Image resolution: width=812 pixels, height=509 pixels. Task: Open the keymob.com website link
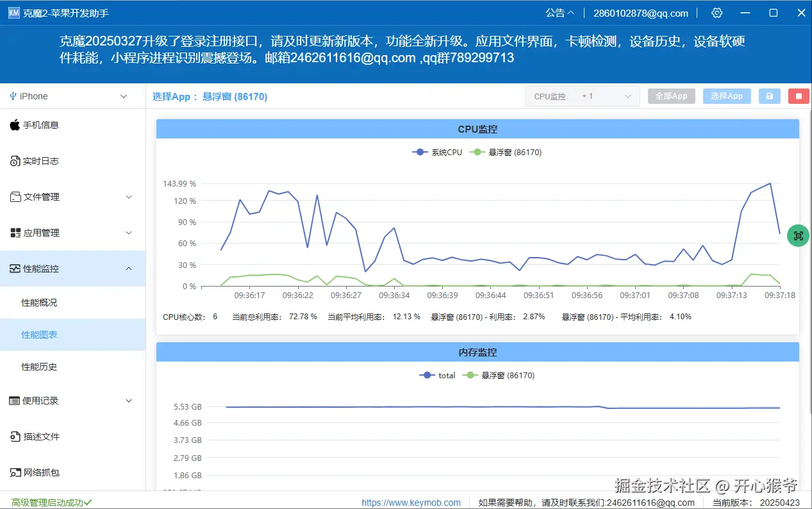click(411, 503)
